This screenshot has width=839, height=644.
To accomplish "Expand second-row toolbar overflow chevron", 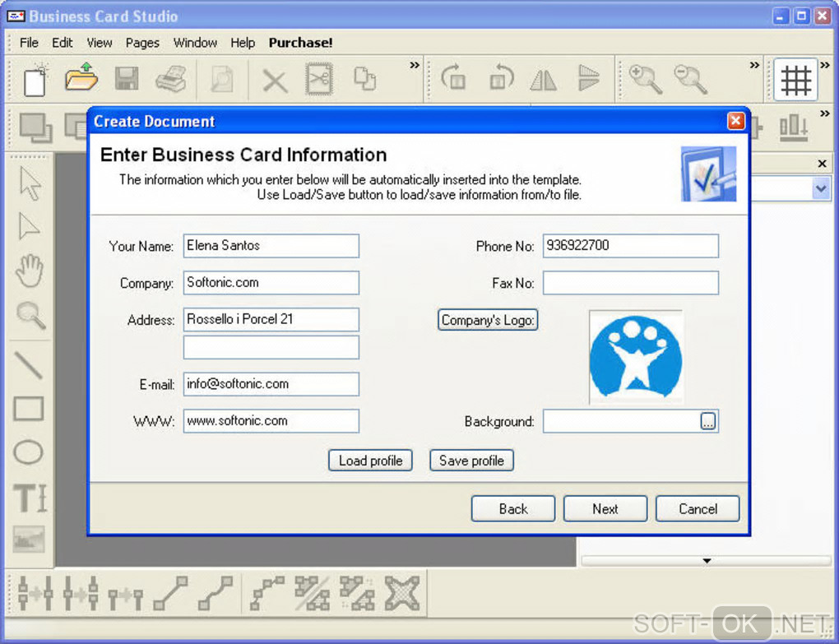I will coord(825,114).
